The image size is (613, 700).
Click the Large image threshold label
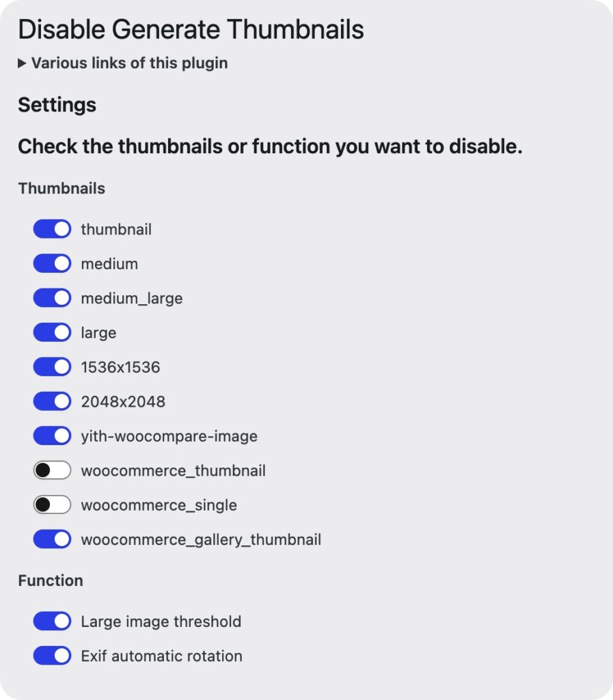click(161, 621)
